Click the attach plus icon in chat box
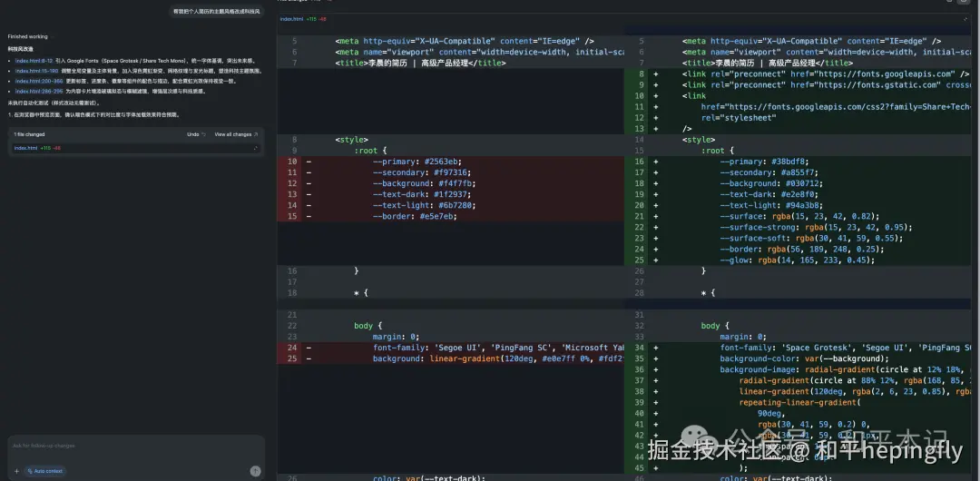Image resolution: width=980 pixels, height=481 pixels. tap(16, 471)
